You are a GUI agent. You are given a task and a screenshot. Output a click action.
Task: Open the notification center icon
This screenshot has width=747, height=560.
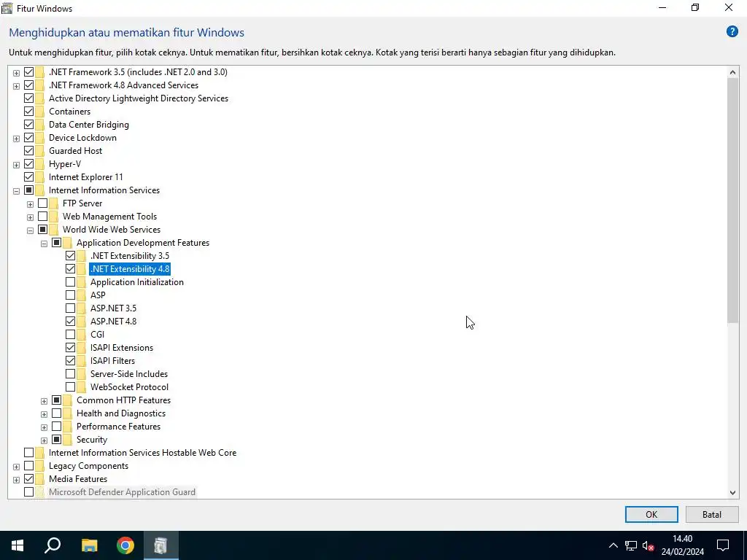[723, 545]
